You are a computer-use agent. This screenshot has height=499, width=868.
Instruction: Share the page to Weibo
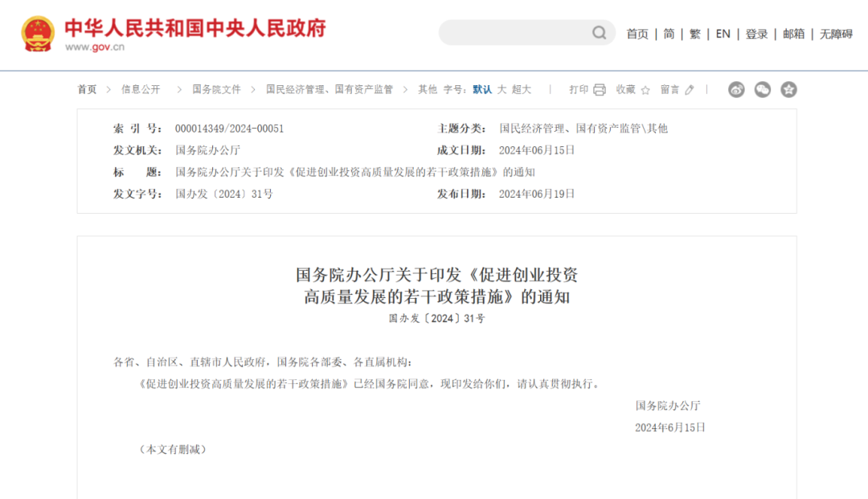click(736, 90)
